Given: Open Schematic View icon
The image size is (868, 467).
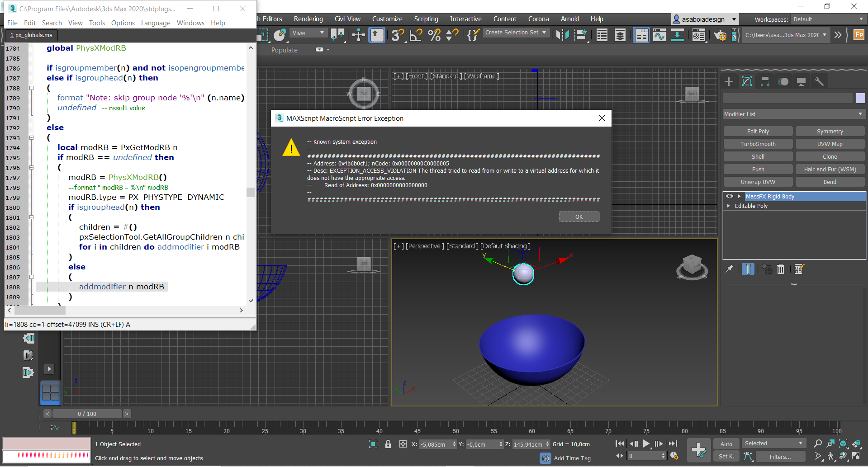Looking at the screenshot, I should [677, 35].
